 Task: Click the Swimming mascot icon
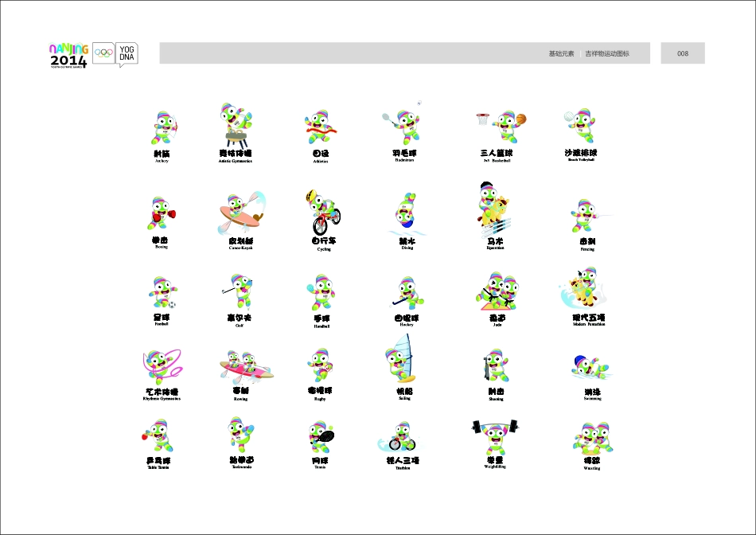591,368
